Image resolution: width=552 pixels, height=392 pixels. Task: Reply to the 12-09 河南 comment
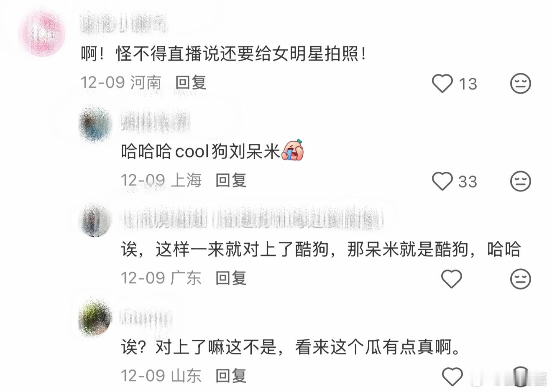191,82
